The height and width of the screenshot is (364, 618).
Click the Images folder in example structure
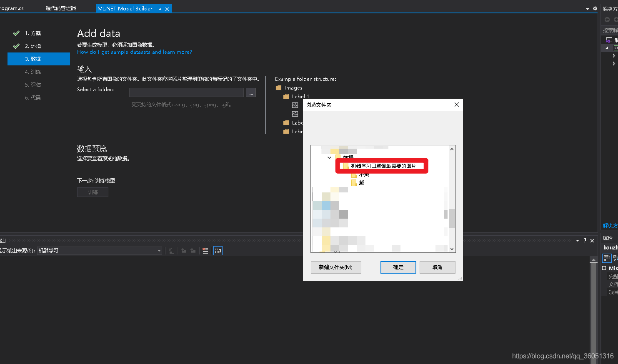[x=289, y=88]
